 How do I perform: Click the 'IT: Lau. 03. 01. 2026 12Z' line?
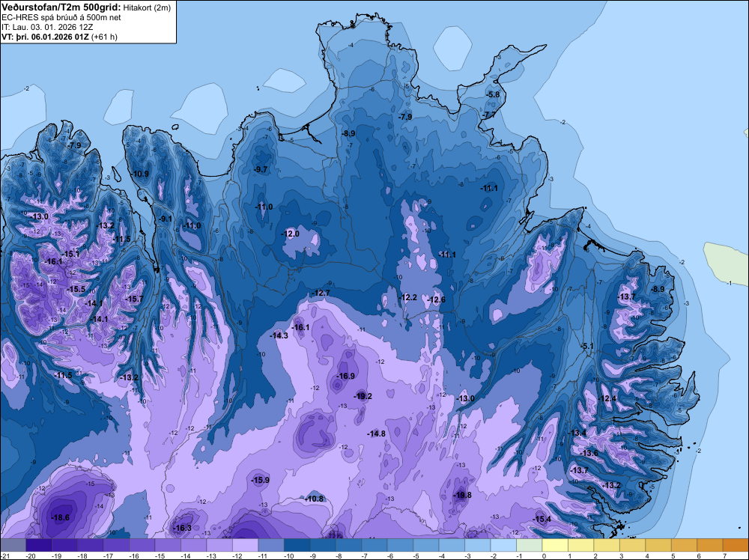(47, 27)
